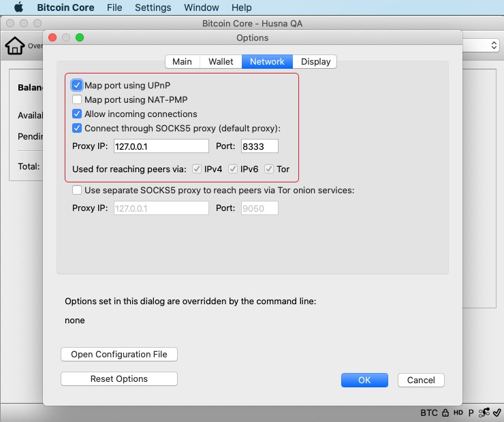Click the default proxy Port field 8333

pyautogui.click(x=259, y=146)
